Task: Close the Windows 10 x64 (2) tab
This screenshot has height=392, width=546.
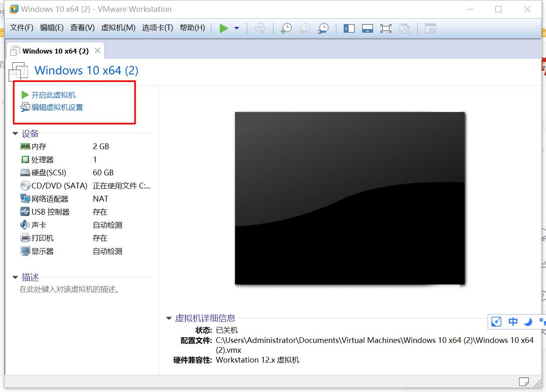Action: [97, 51]
